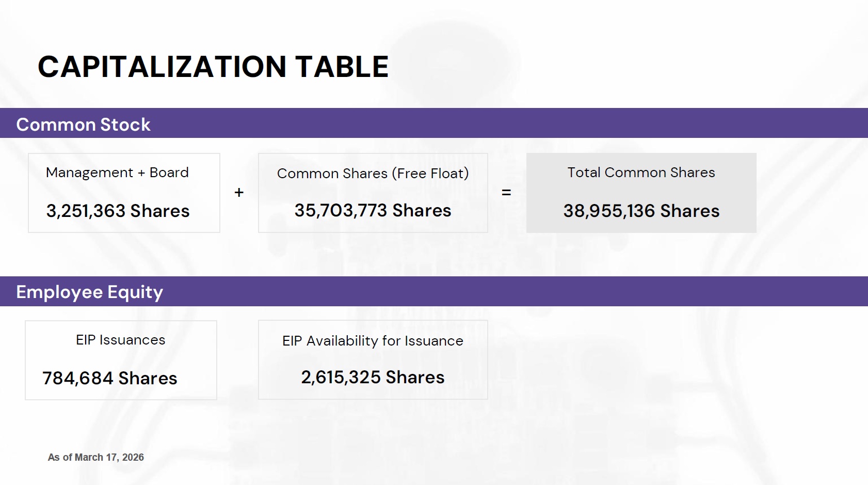
Task: Click the EIP Availability for Issuance label
Action: pyautogui.click(x=373, y=341)
